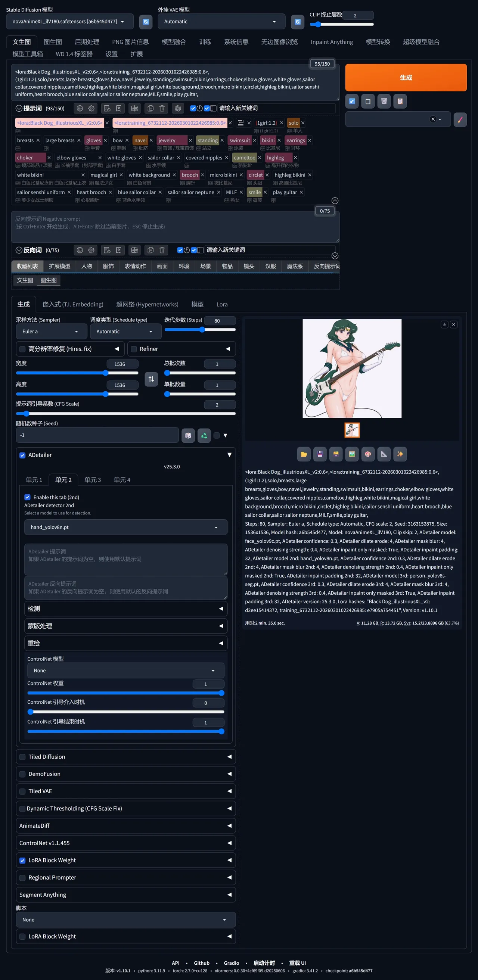Switch to the Lora tab
This screenshot has height=980, width=478.
tap(222, 304)
